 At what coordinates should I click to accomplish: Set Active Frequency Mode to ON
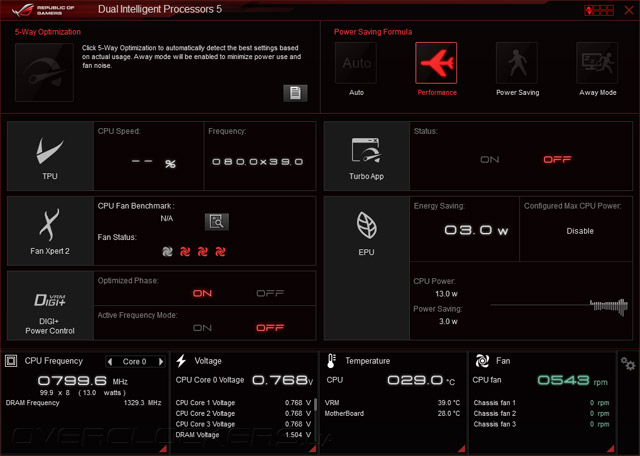202,328
